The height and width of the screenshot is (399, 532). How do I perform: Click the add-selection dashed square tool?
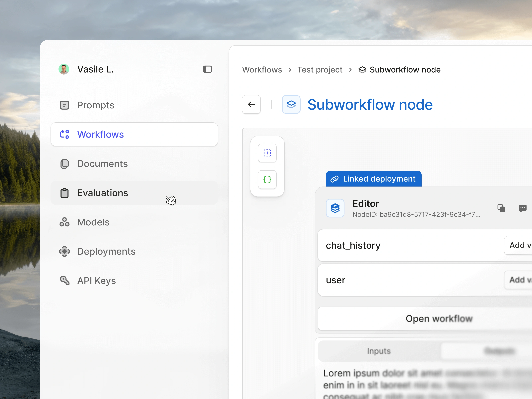pyautogui.click(x=267, y=153)
